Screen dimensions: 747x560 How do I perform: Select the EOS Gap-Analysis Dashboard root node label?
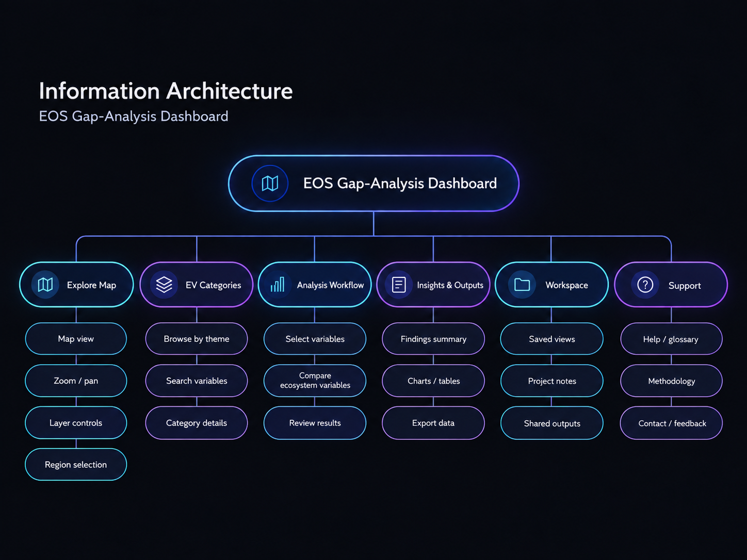tap(400, 184)
